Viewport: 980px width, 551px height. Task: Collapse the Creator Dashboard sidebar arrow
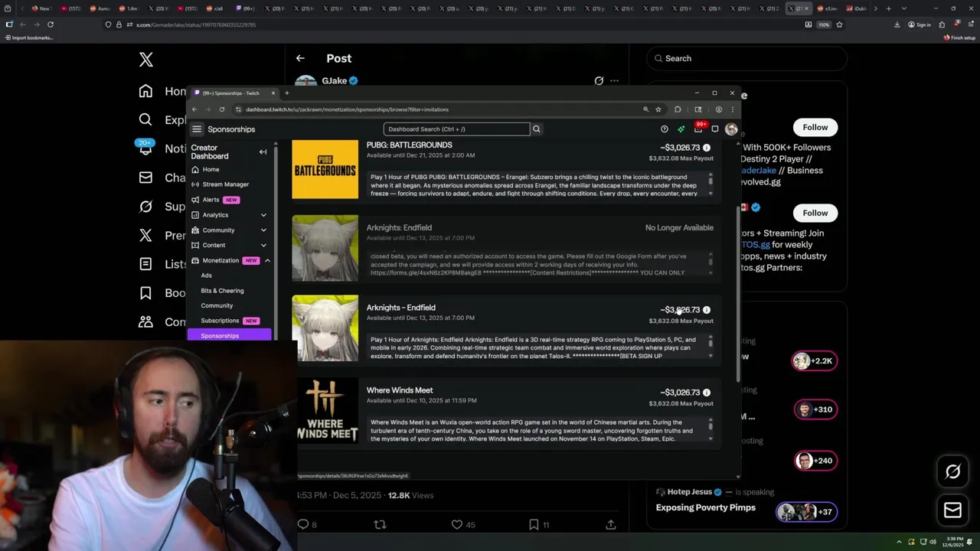click(263, 152)
